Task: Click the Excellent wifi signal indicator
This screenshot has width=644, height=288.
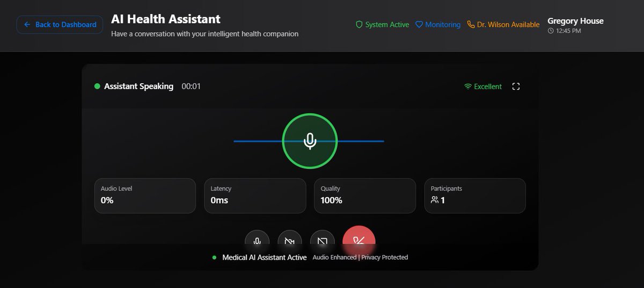Action: pyautogui.click(x=483, y=87)
